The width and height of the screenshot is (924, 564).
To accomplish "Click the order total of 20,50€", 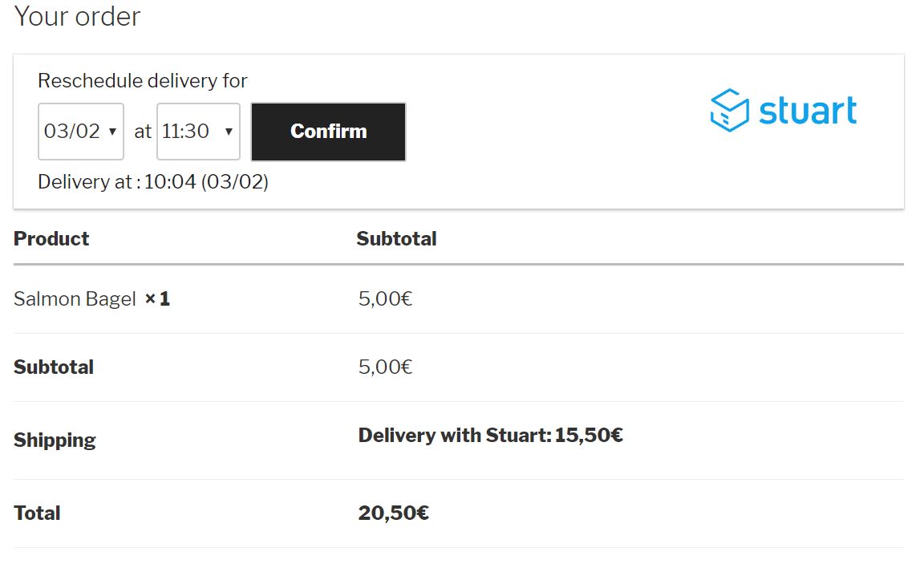I will pos(392,513).
